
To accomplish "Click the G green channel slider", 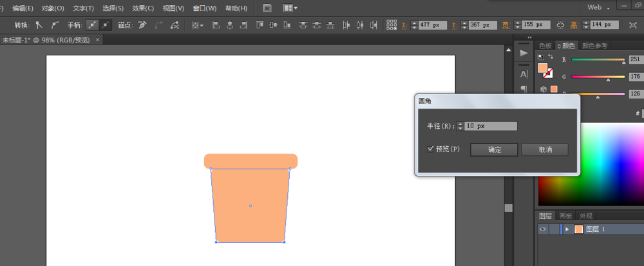I will click(598, 77).
